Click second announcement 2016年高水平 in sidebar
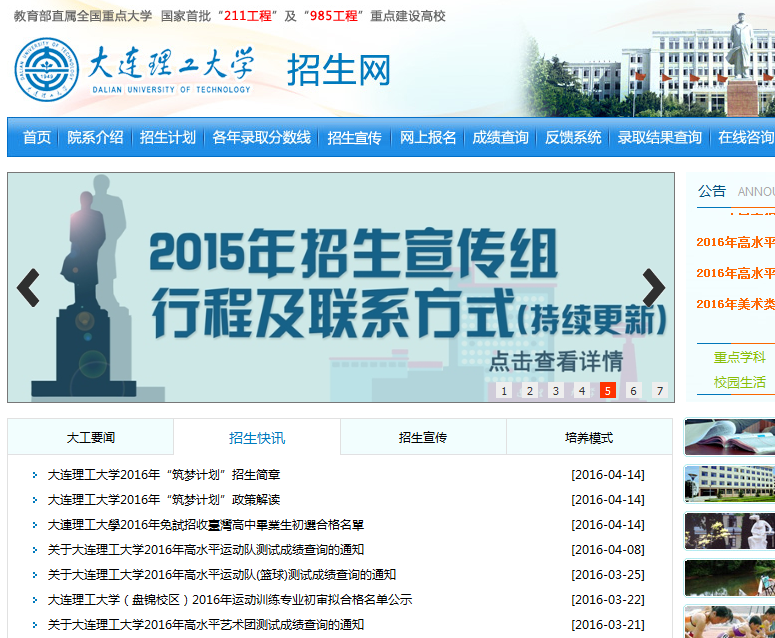 [x=735, y=273]
